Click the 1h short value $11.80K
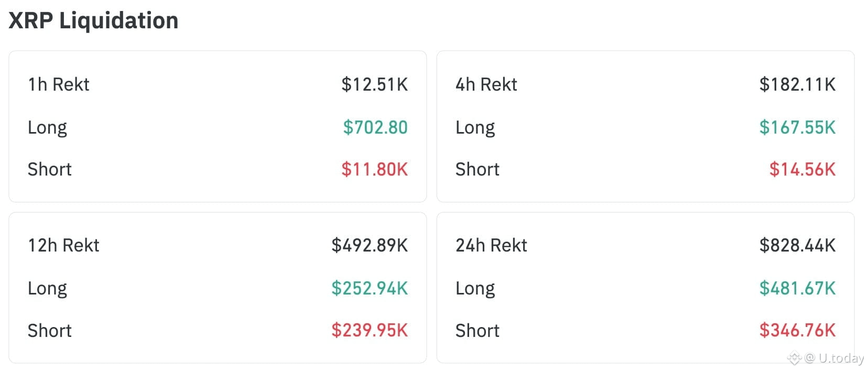Screen dimensions: 868x371 point(374,169)
